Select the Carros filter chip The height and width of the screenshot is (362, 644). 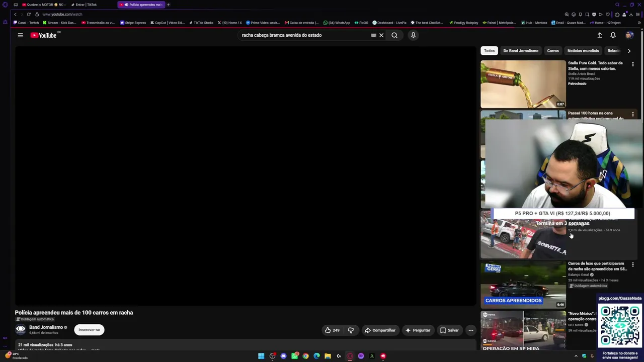[x=553, y=51]
